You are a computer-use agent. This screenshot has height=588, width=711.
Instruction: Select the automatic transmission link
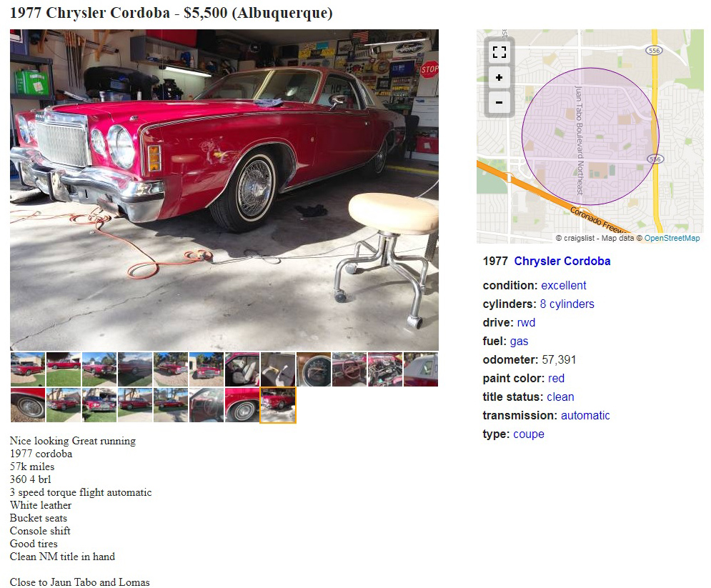pos(585,416)
